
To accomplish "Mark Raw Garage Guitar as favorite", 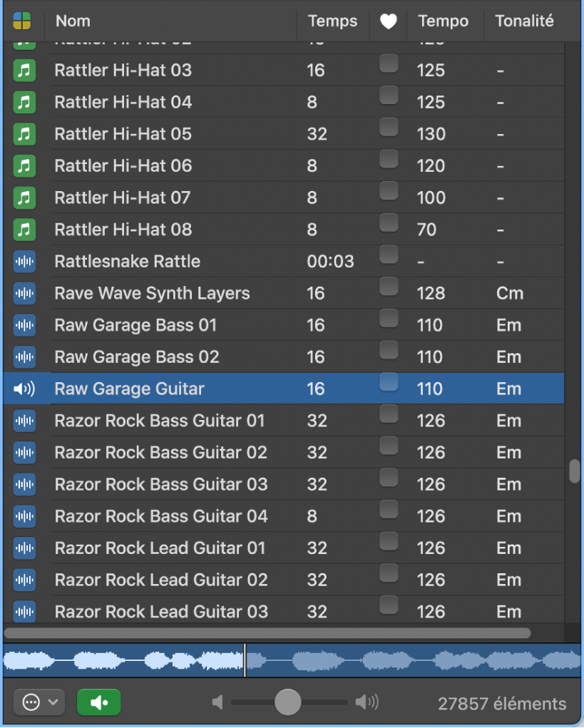I will [389, 383].
